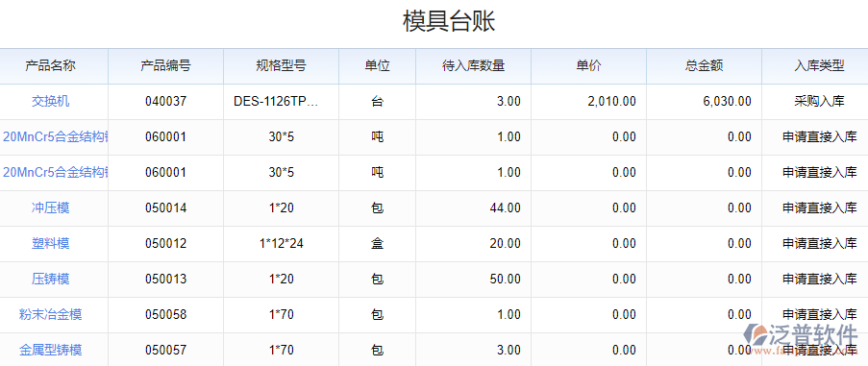868x366 pixels.
Task: Select the 台 unit cell
Action: click(377, 101)
